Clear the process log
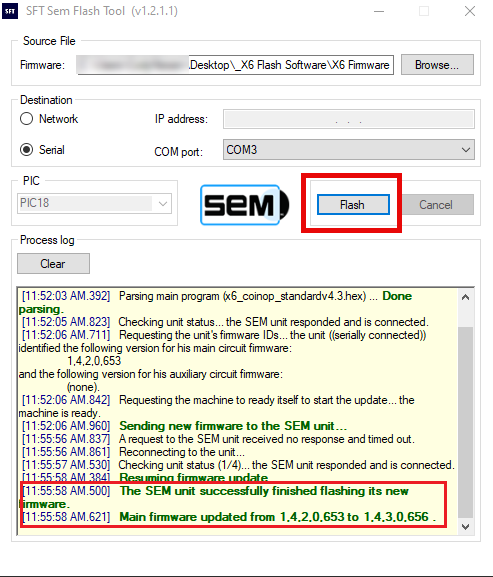This screenshot has width=493, height=577. coord(53,263)
